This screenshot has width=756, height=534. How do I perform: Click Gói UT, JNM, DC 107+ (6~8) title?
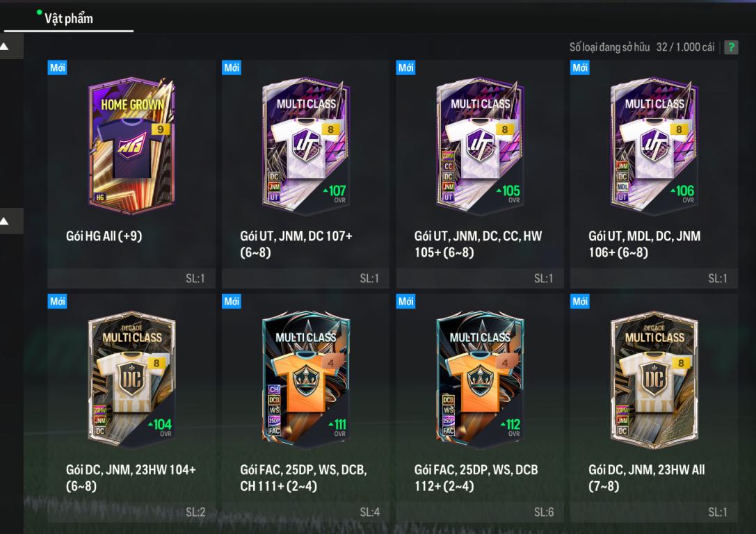click(296, 244)
